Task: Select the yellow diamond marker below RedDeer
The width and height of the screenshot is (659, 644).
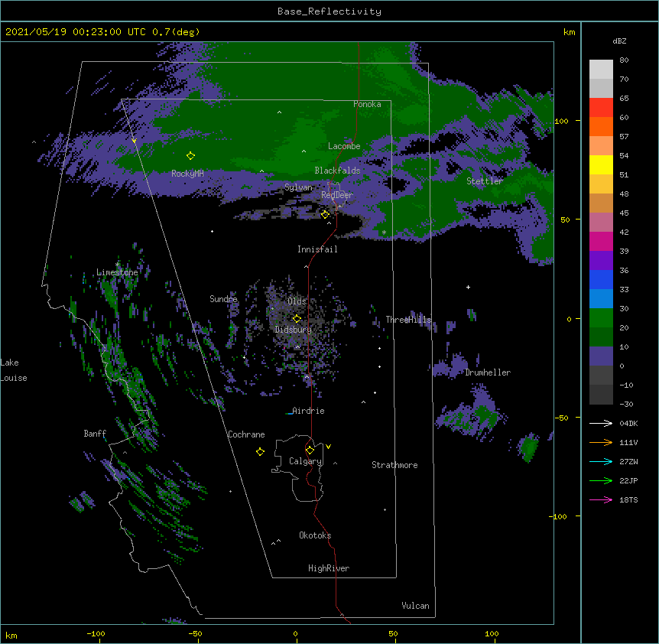Action: pyautogui.click(x=325, y=215)
